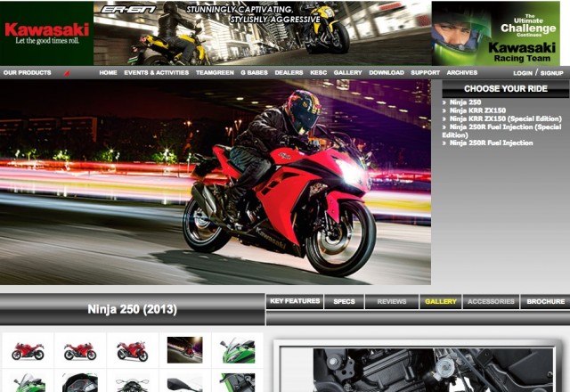The width and height of the screenshot is (570, 392).
Task: Select the plain Ninja 250R Fuel Injection link
Action: (x=491, y=143)
